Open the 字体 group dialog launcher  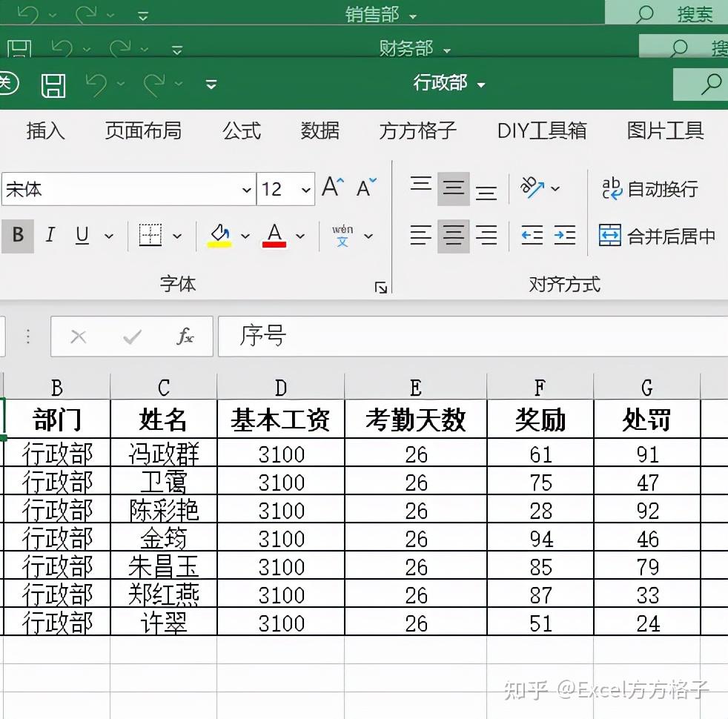pyautogui.click(x=381, y=288)
